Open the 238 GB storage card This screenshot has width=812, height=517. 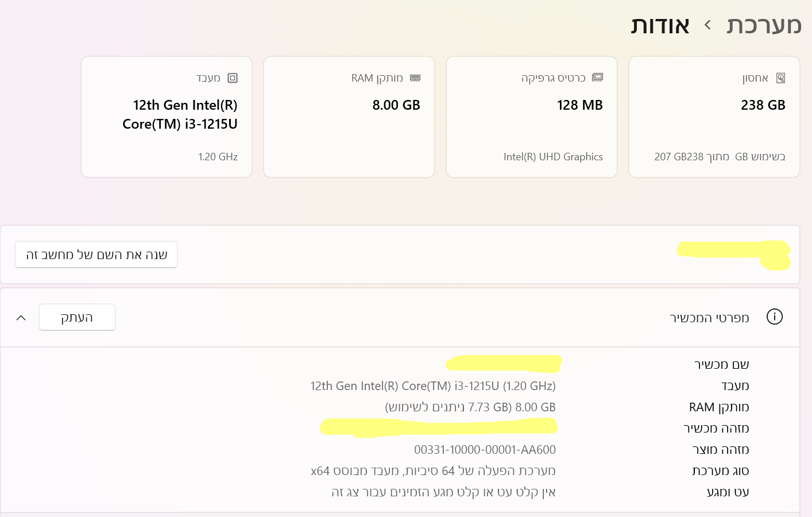(714, 117)
